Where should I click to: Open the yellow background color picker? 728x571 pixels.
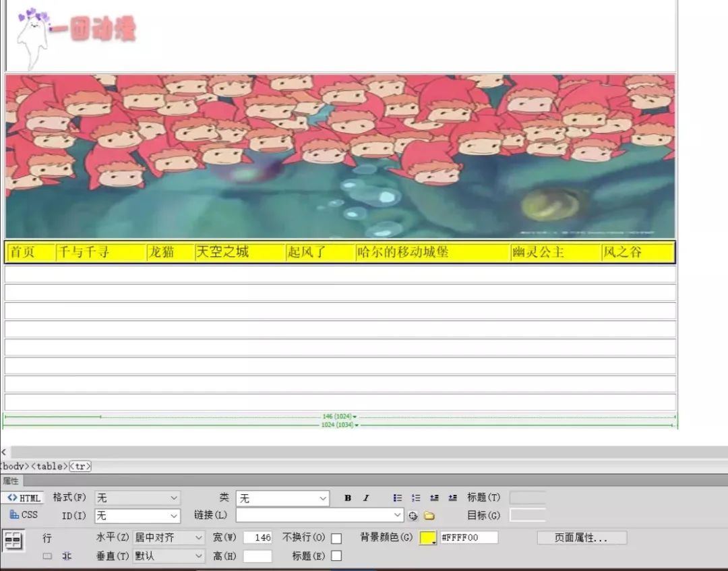[x=429, y=537]
